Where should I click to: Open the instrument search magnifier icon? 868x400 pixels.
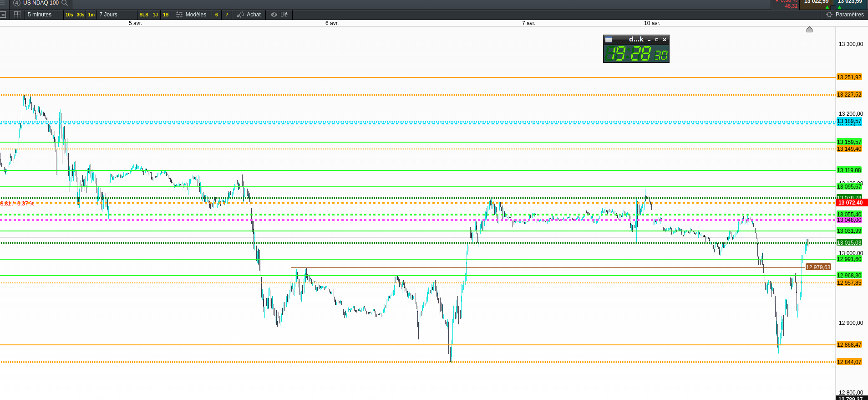click(65, 3)
